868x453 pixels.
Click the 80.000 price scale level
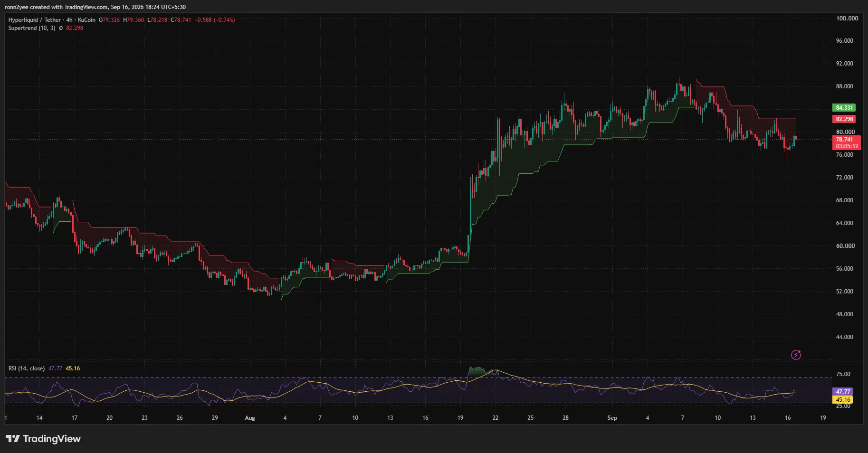(x=845, y=132)
